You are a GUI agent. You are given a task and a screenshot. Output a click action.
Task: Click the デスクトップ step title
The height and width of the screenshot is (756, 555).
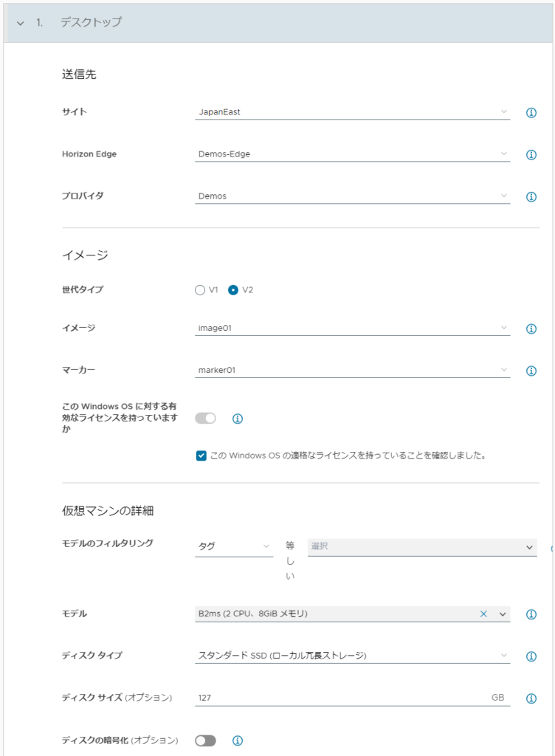click(91, 22)
